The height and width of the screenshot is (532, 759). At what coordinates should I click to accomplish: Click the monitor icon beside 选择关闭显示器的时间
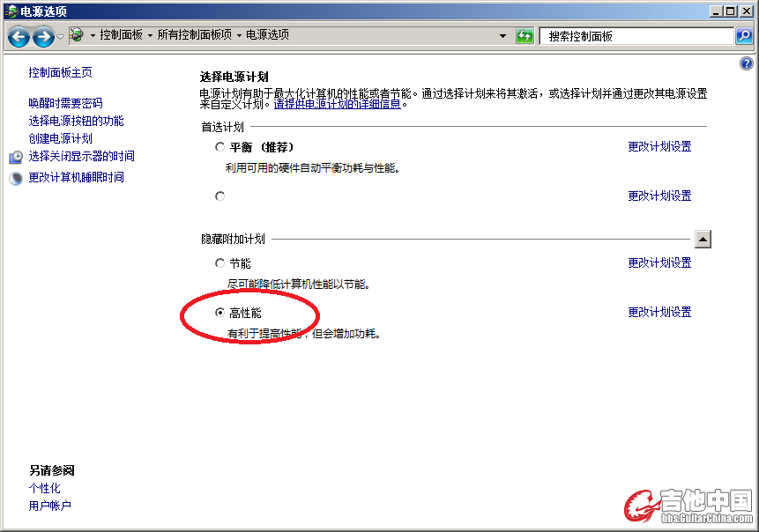(16, 157)
